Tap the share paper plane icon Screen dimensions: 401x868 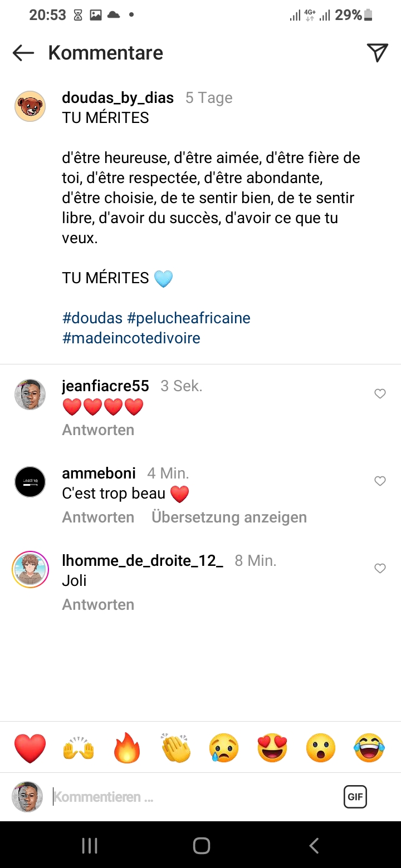pyautogui.click(x=378, y=52)
